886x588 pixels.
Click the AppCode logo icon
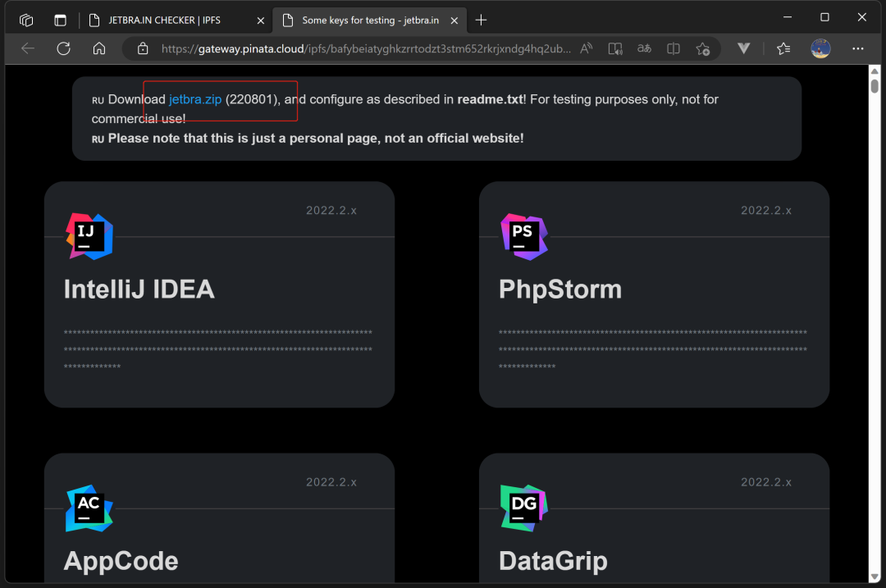pos(89,508)
